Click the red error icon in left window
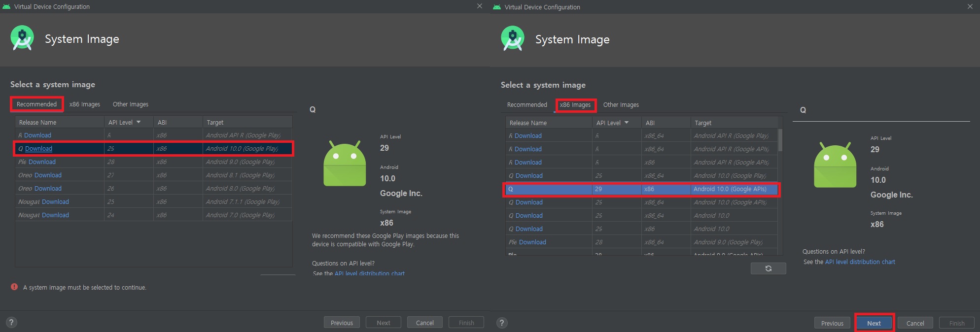This screenshot has height=332, width=980. coord(14,287)
